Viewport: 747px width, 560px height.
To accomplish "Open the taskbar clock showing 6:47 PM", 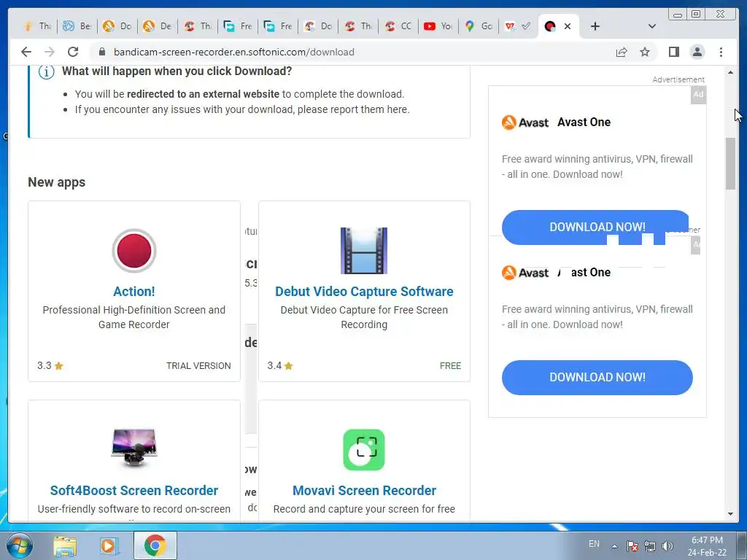I will [707, 546].
